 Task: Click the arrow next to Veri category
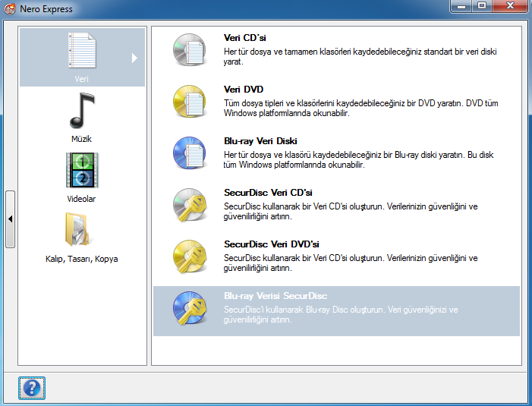point(135,58)
